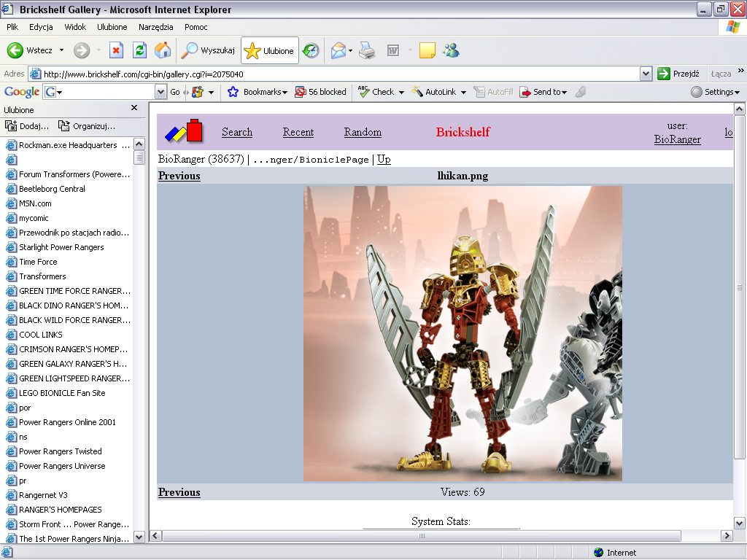Open the History icon in toolbar

pyautogui.click(x=311, y=50)
